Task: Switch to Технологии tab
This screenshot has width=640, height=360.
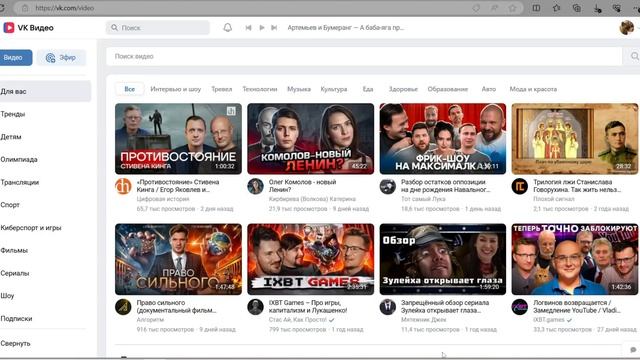Action: [x=260, y=89]
